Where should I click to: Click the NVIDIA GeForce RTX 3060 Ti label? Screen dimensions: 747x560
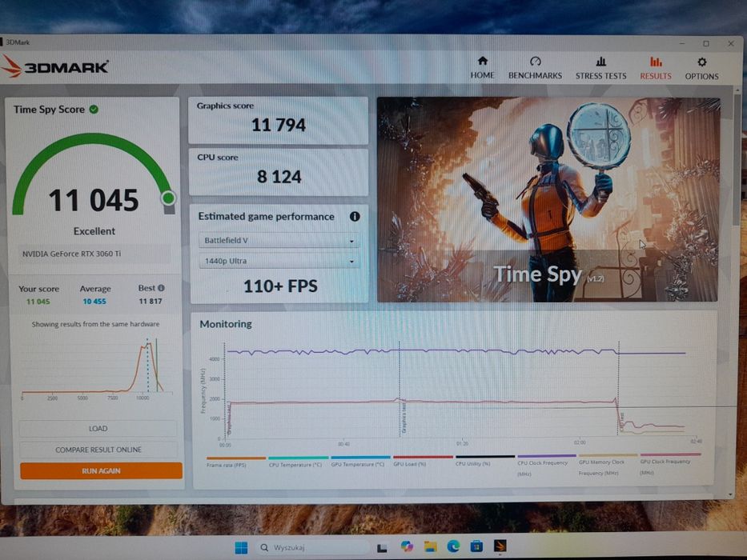click(71, 254)
